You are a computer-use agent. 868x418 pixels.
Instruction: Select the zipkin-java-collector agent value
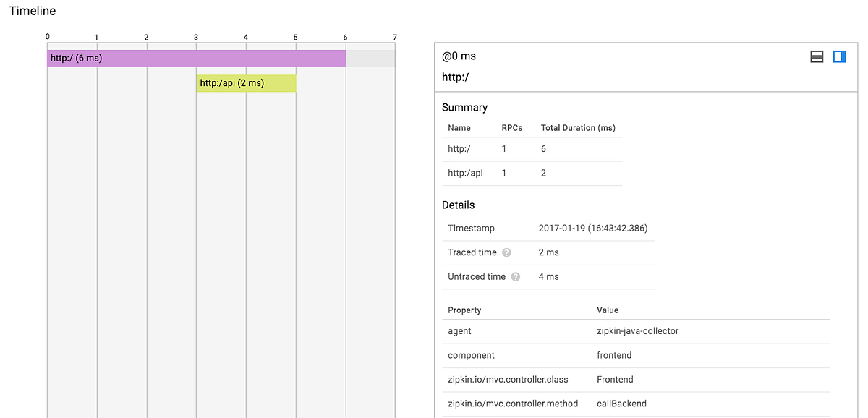[x=637, y=331]
